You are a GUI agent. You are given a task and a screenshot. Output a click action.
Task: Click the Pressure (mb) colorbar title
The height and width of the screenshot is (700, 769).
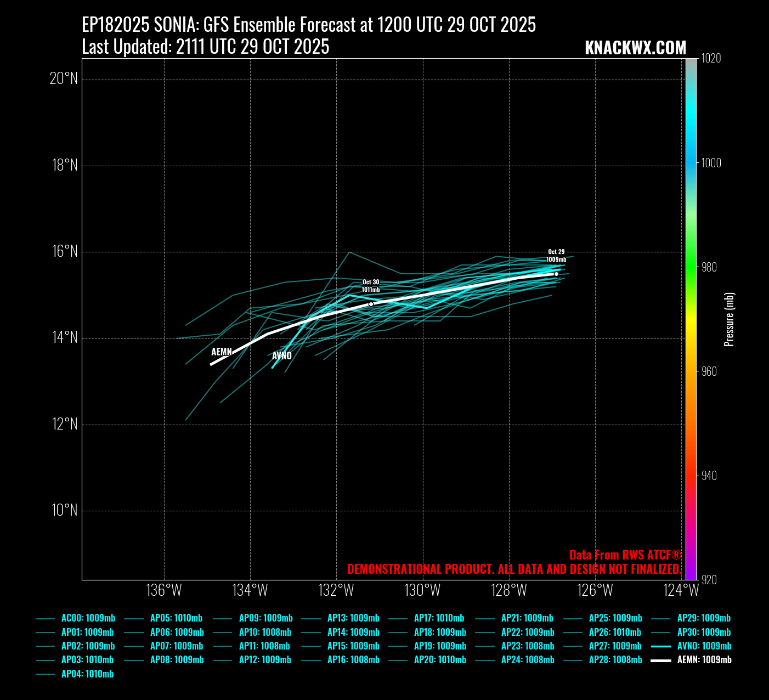click(729, 319)
